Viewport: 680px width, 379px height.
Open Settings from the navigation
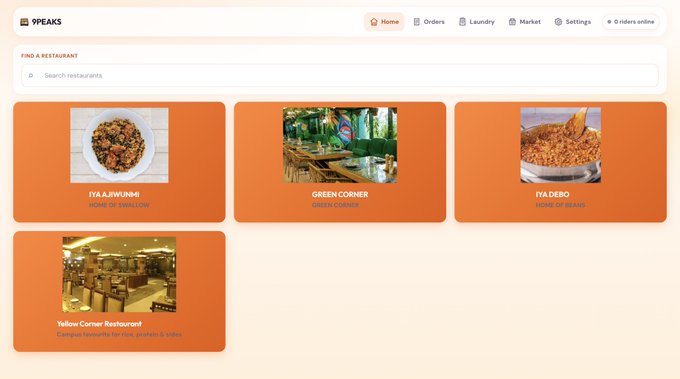pos(572,22)
